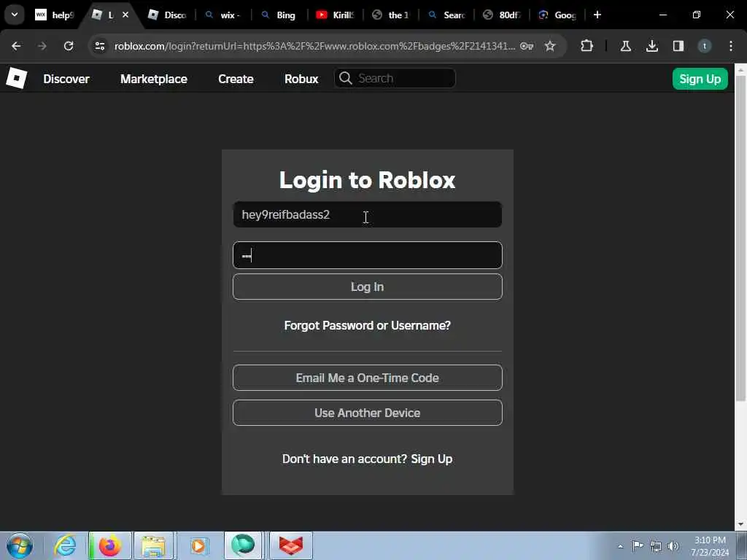Show hidden system tray icons arrow

620,546
